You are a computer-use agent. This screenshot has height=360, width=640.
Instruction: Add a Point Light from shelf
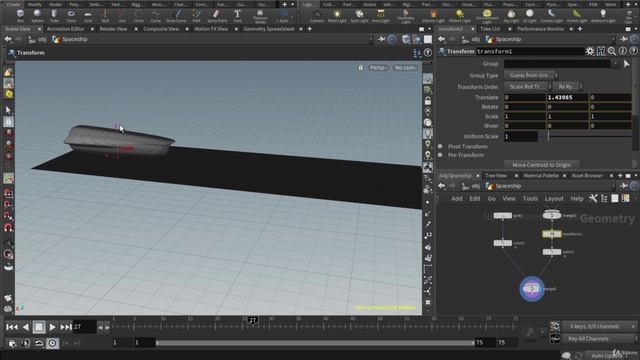click(x=337, y=16)
